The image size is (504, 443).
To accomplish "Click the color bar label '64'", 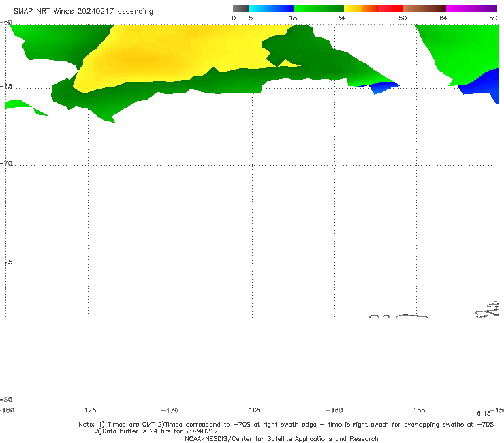I will tap(443, 18).
